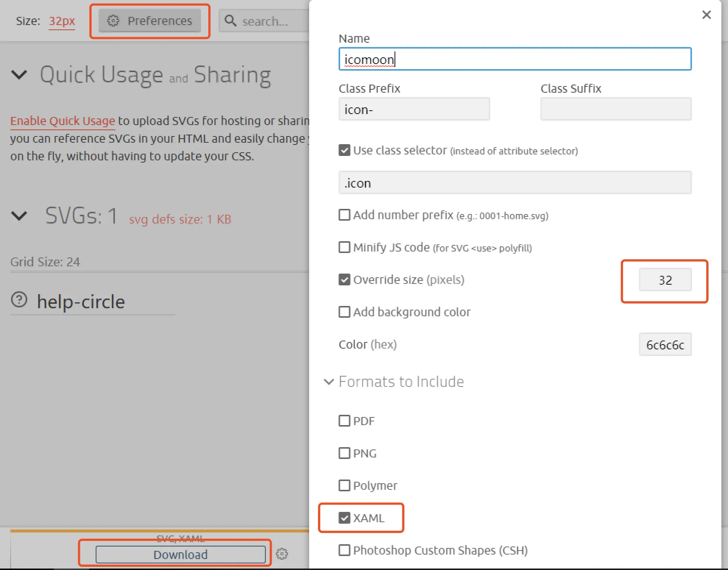The height and width of the screenshot is (570, 728).
Task: Enable Add background color checkbox
Action: point(344,312)
